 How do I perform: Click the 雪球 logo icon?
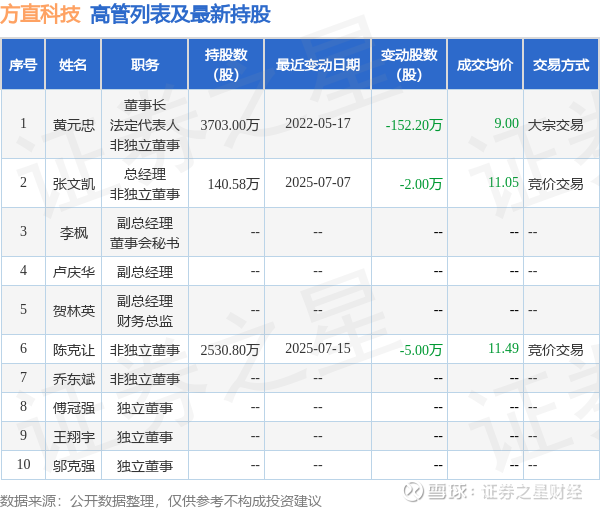click(413, 492)
